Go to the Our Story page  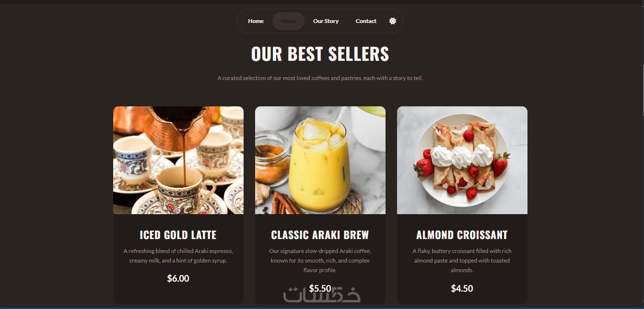click(326, 21)
